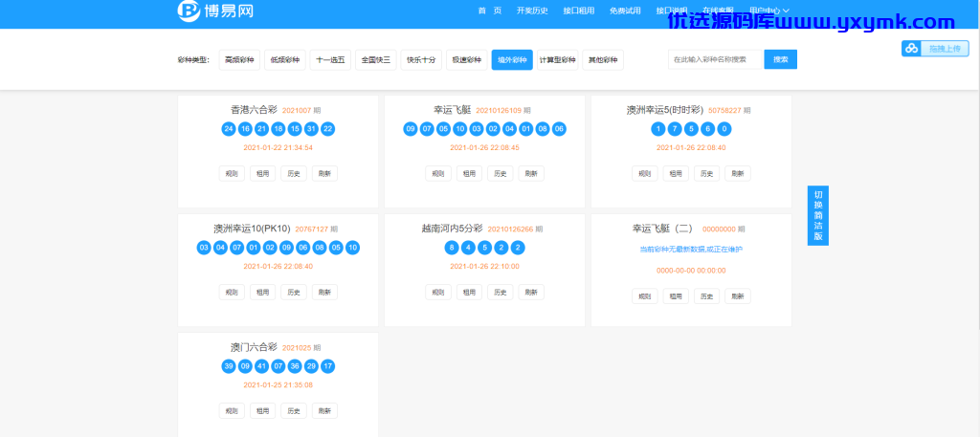Click 刷新 on 幸运飞艇（二） card
Screen dimensions: 980x437
click(738, 295)
